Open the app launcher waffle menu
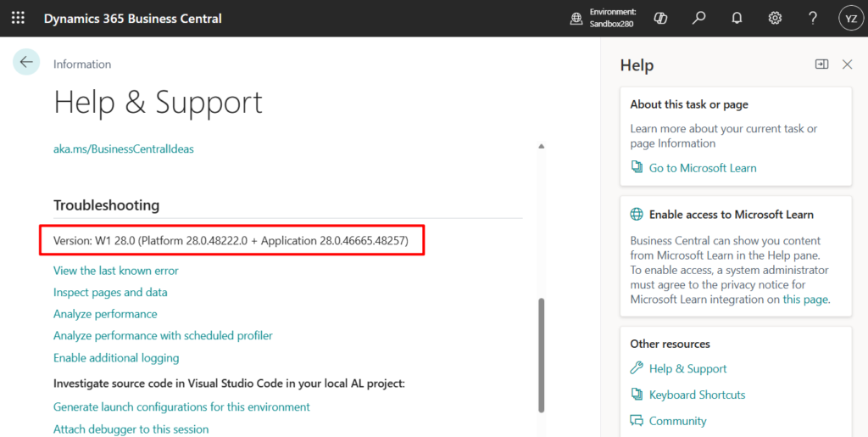The image size is (868, 437). click(18, 18)
